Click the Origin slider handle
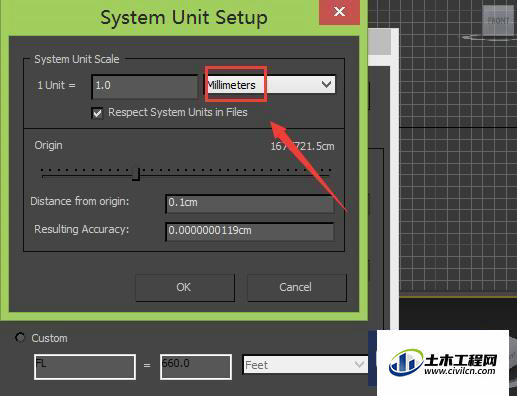517x396 pixels. [136, 174]
